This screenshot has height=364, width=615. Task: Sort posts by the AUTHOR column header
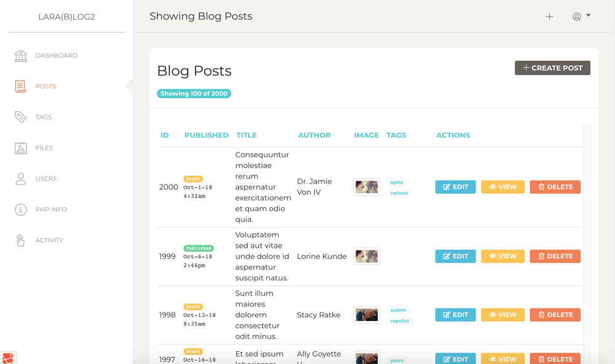pyautogui.click(x=314, y=135)
